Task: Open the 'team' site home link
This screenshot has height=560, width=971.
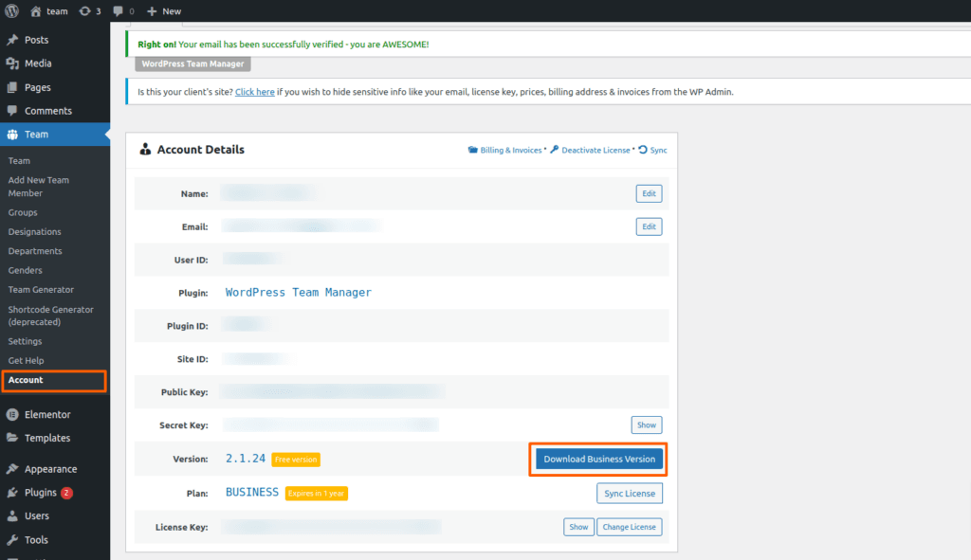Action: click(49, 11)
